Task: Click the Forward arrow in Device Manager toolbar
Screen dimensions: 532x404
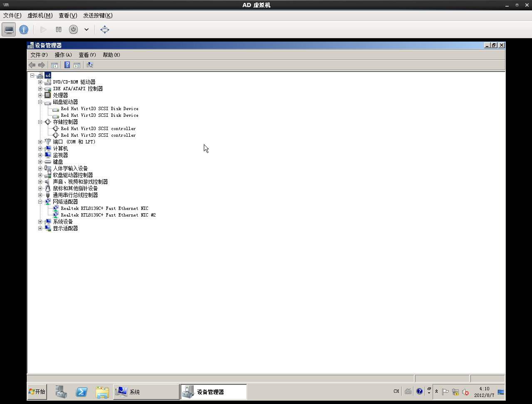Action: tap(42, 65)
